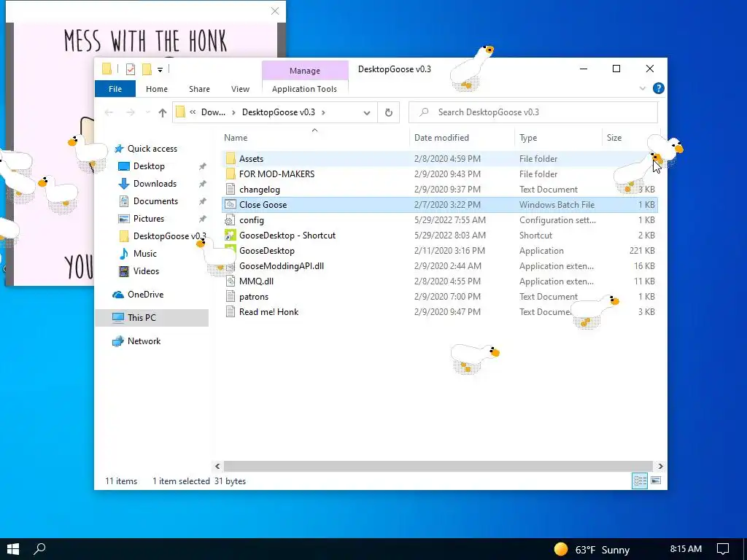Screen dimensions: 747x560
Task: Click the Dow... breadcrumb in address bar
Action: pyautogui.click(x=213, y=112)
